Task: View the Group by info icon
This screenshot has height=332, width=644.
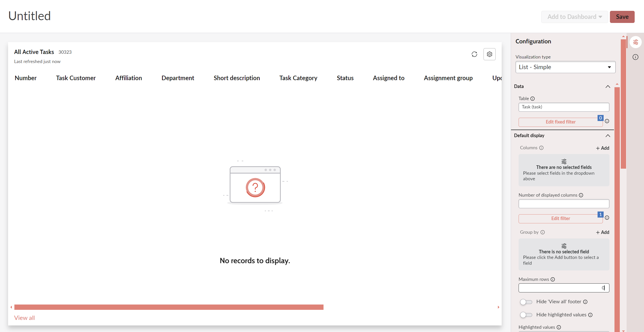Action: (543, 232)
